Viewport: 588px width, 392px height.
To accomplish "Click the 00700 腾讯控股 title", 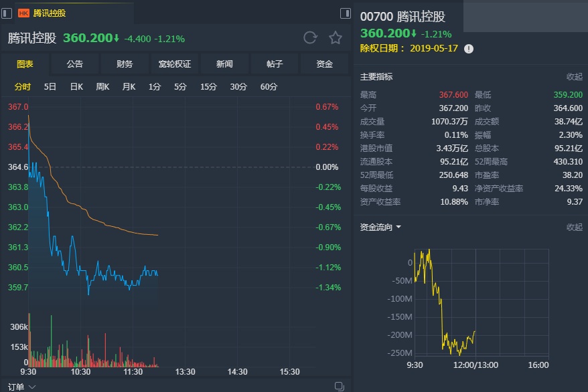I will [402, 17].
